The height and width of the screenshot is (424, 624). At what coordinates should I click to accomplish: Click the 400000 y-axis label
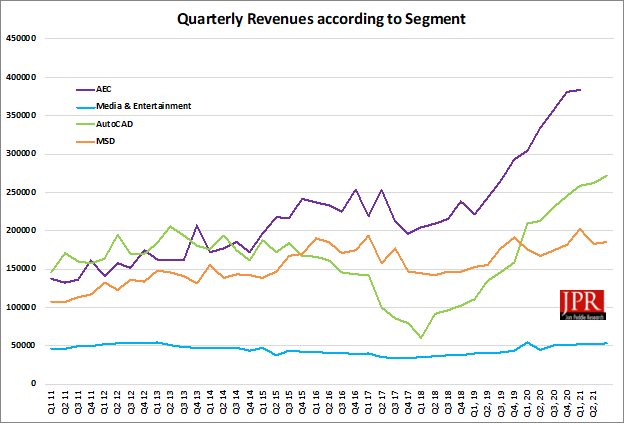click(x=21, y=77)
